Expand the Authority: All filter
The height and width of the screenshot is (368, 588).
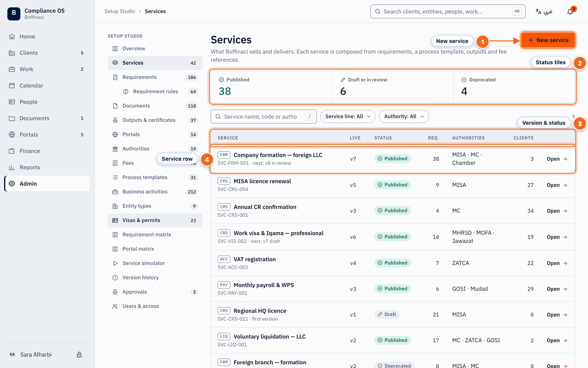(404, 117)
